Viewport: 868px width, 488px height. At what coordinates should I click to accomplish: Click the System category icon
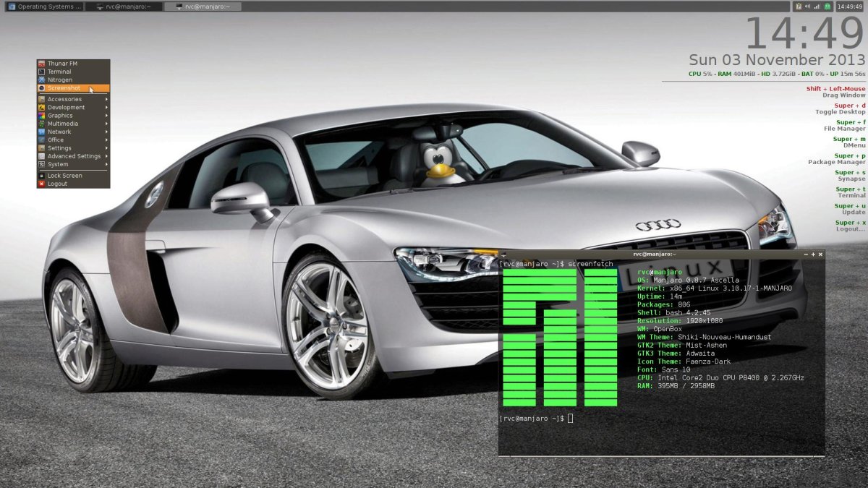[41, 164]
